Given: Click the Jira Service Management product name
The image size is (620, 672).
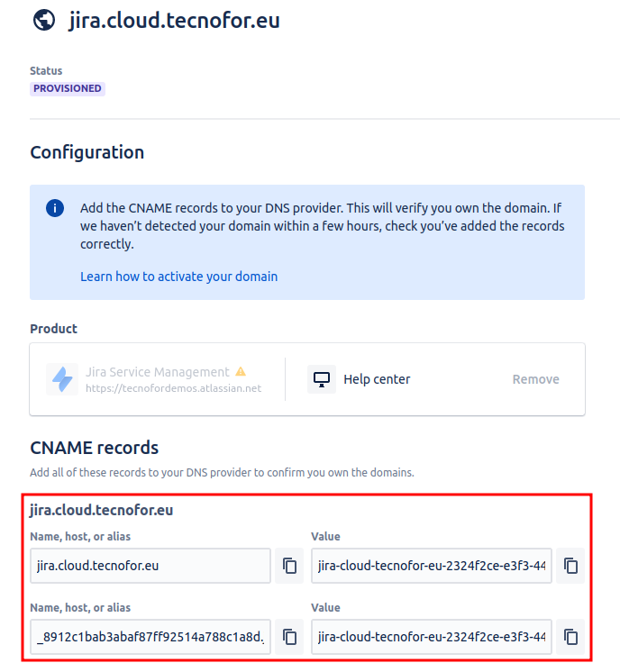Looking at the screenshot, I should pos(158,372).
